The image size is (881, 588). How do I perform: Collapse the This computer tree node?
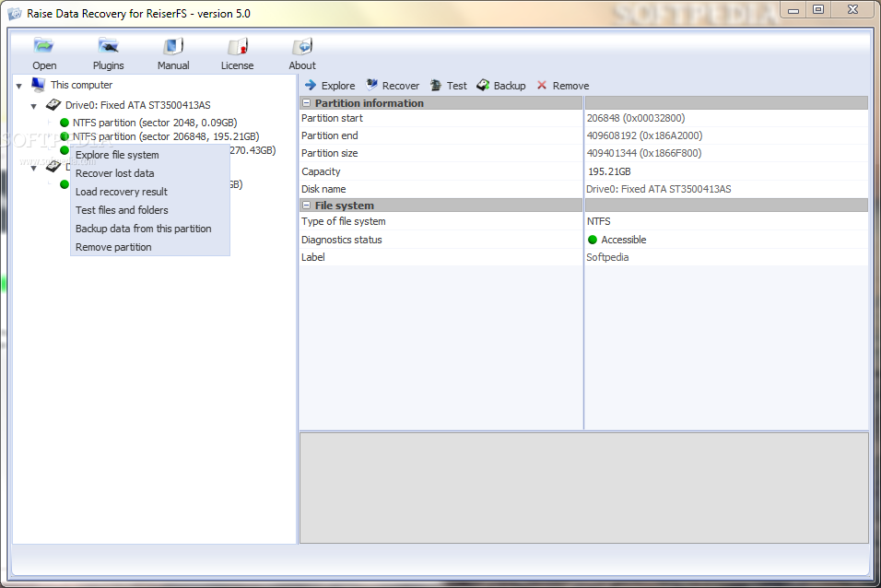[x=19, y=86]
